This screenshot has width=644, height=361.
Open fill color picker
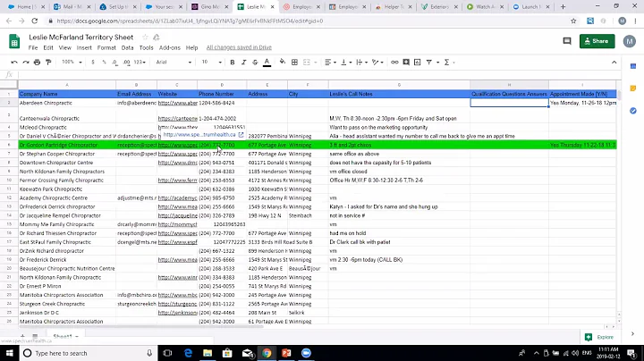pos(283,63)
